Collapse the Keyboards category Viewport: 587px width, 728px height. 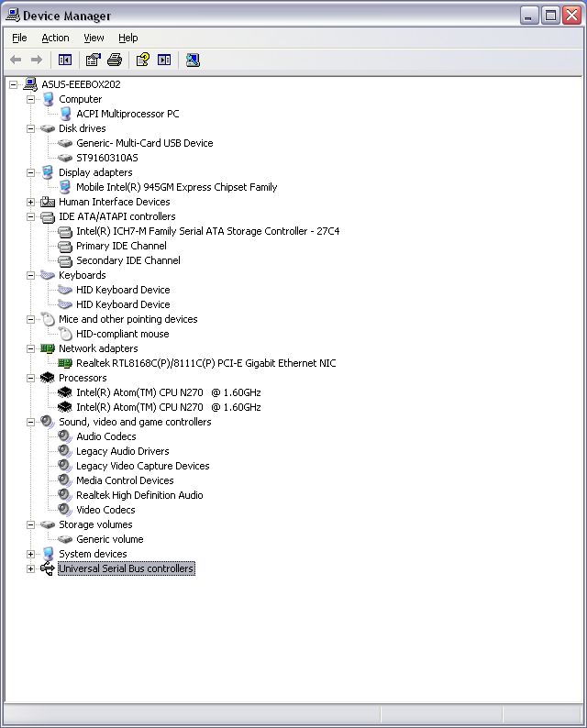tap(30, 275)
